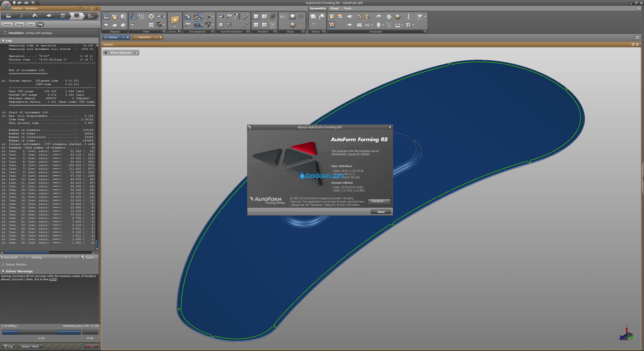644x351 pixels.
Task: Toggle the single window layout button
Action: coord(256,17)
